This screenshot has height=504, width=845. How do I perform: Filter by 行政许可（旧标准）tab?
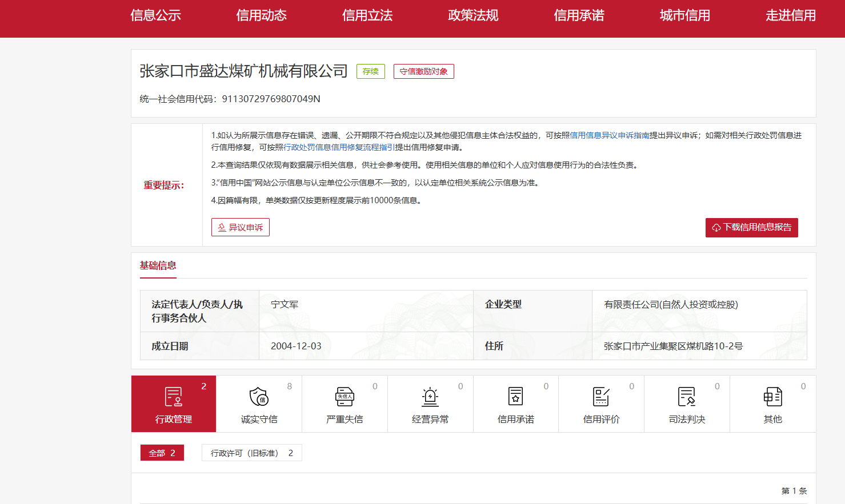tap(251, 453)
